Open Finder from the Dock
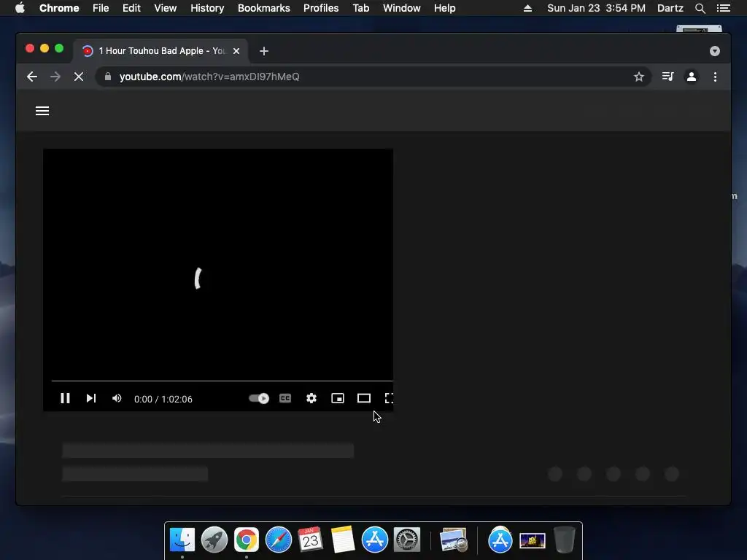747x560 pixels. 182,540
